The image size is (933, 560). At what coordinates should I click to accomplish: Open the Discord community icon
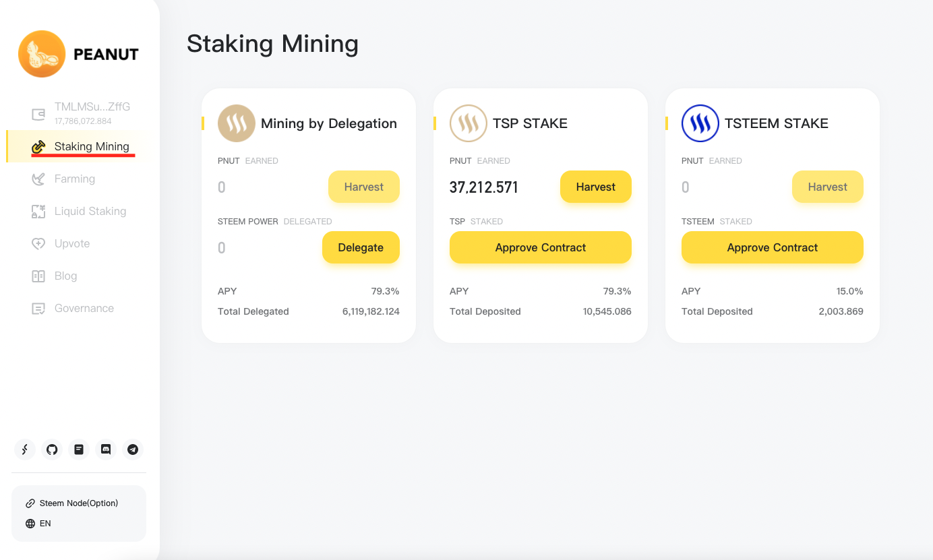coord(106,449)
